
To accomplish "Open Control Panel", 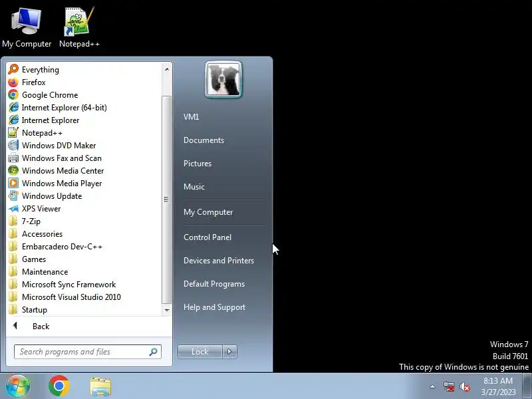I will [x=207, y=237].
